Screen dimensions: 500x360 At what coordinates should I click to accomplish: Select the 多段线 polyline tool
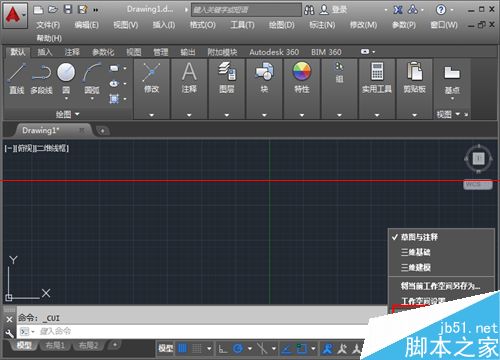42,79
